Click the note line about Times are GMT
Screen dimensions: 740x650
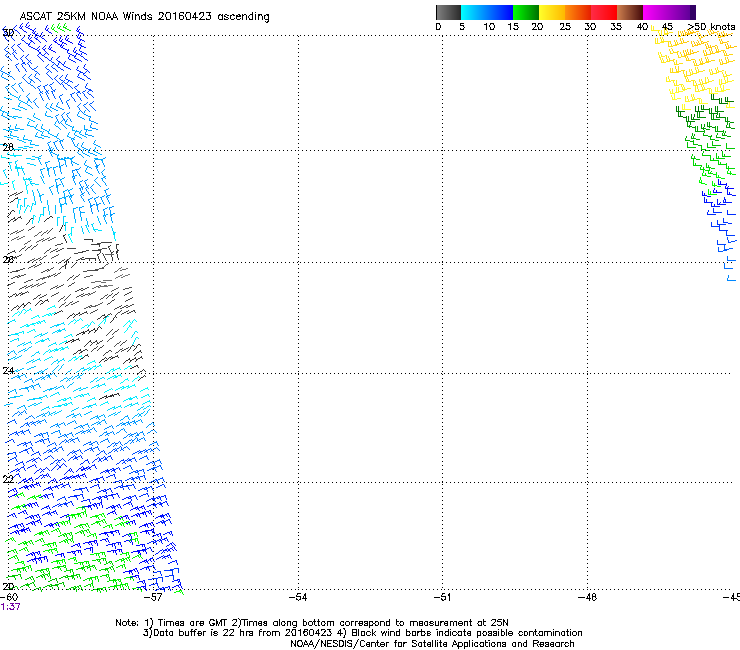click(x=312, y=623)
